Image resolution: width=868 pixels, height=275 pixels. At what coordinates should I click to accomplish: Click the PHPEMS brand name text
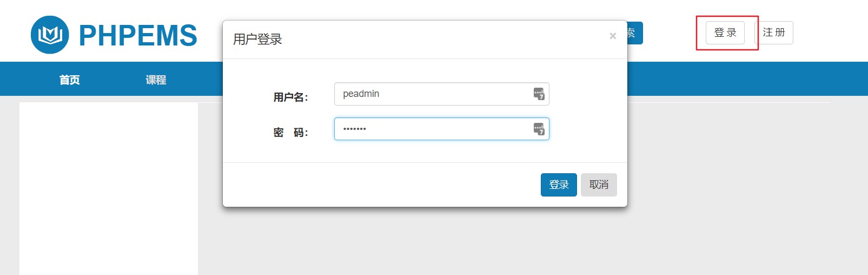coord(138,36)
